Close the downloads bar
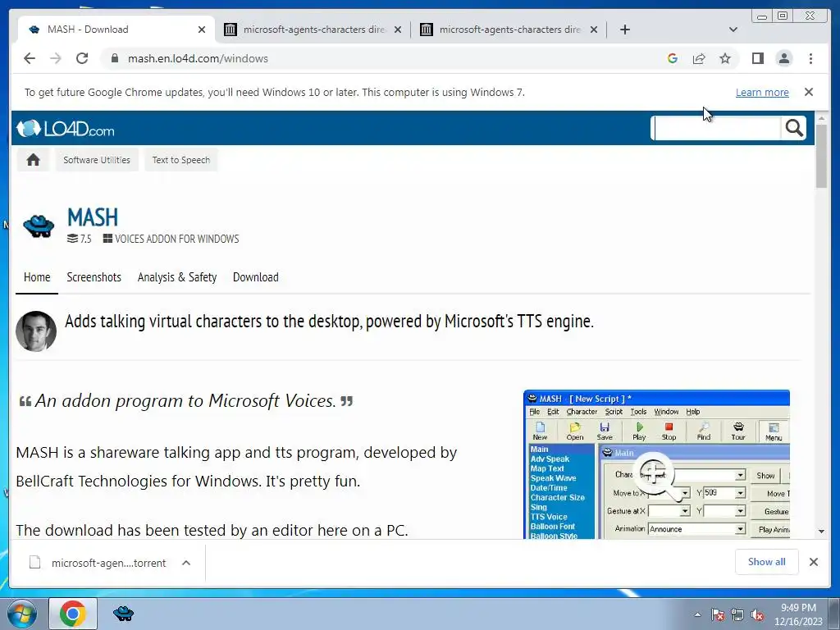 point(813,562)
